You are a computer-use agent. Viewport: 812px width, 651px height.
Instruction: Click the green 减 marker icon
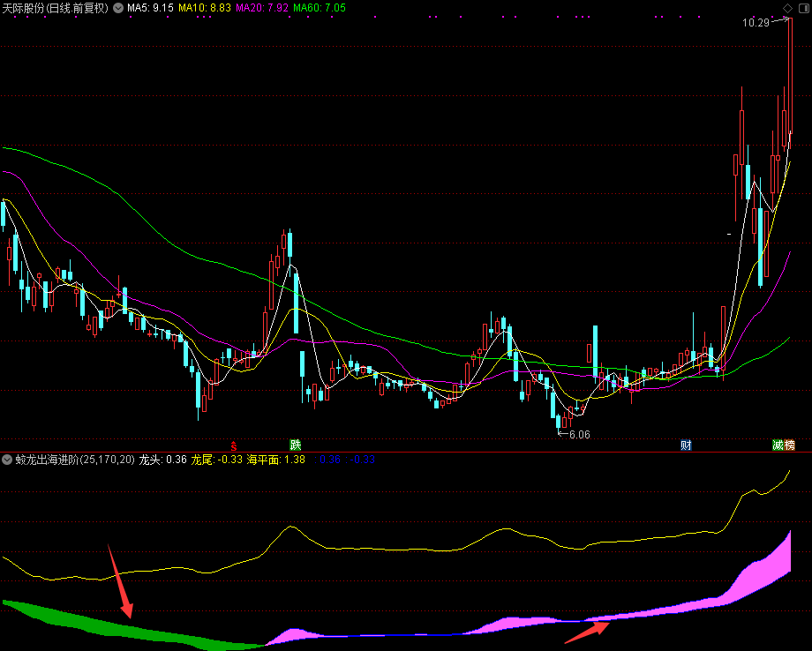point(778,445)
